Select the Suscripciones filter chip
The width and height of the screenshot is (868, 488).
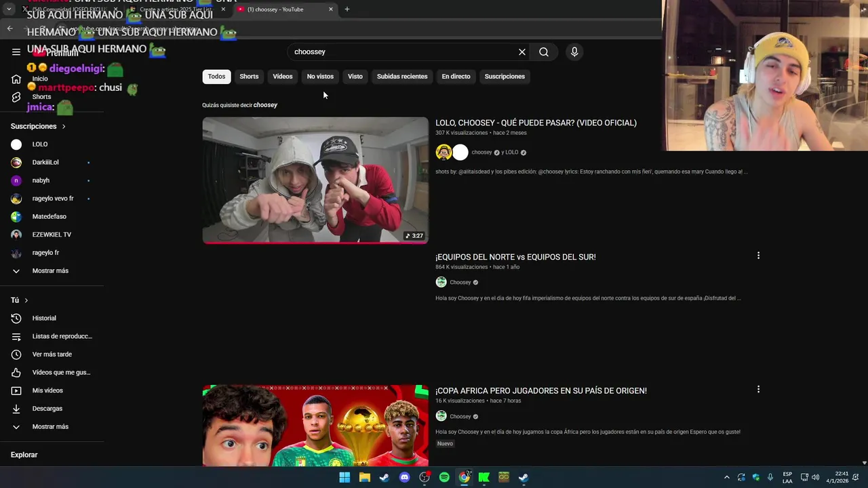[x=505, y=77]
